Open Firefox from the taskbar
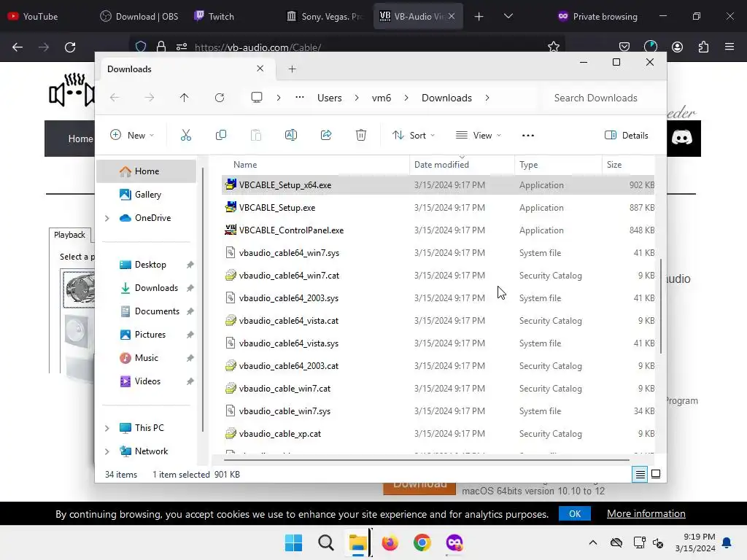This screenshot has height=560, width=747. (390, 542)
